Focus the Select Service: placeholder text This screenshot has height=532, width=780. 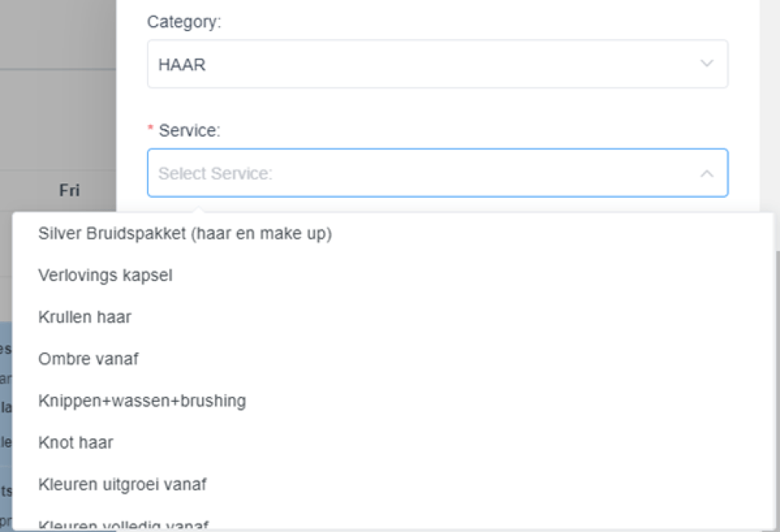coord(215,174)
